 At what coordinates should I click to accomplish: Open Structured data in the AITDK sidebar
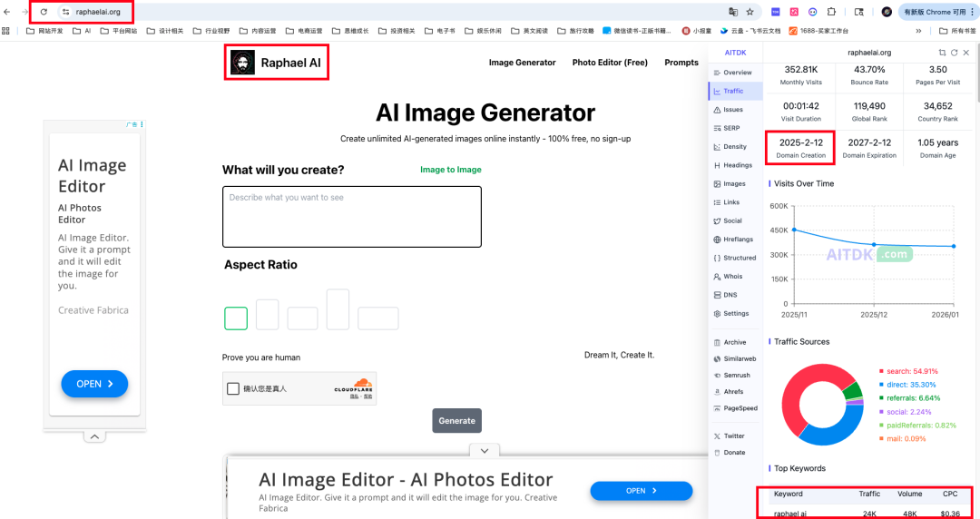736,258
